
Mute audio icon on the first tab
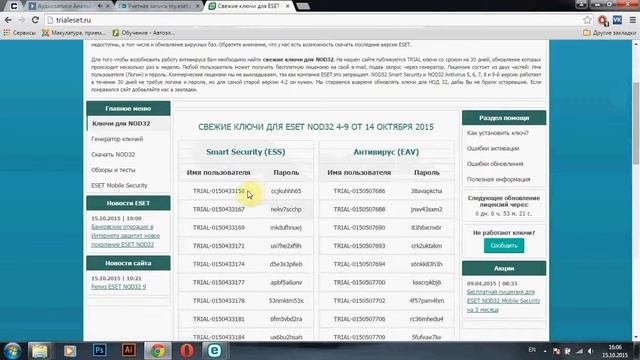(100, 6)
